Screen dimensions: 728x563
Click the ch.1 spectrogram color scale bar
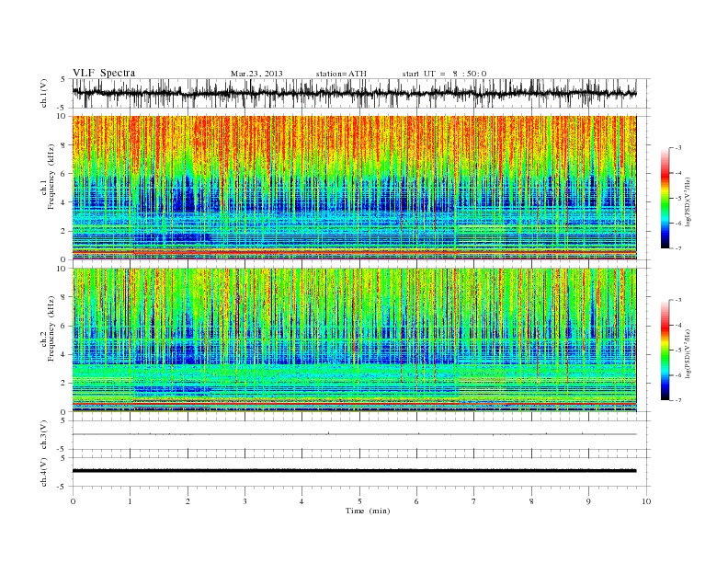(x=665, y=198)
